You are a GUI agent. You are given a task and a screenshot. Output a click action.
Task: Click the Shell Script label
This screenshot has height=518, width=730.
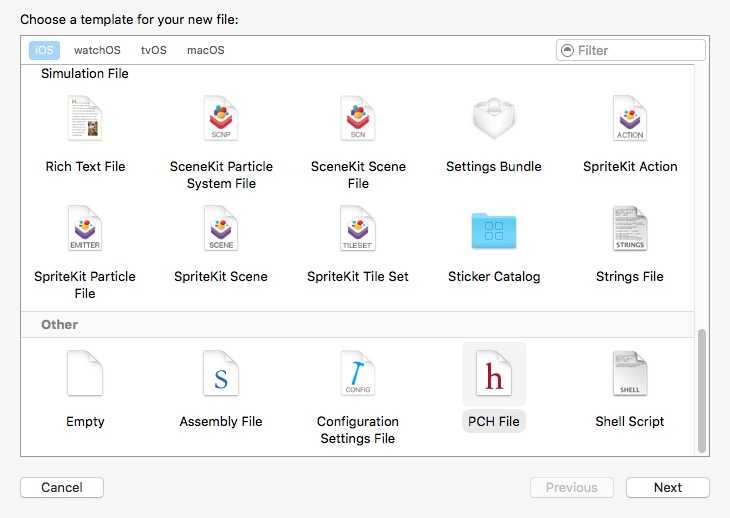pyautogui.click(x=629, y=422)
